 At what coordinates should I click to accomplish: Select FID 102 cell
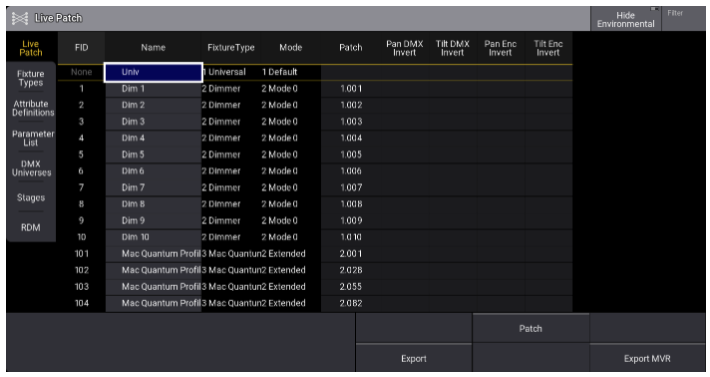click(x=82, y=270)
